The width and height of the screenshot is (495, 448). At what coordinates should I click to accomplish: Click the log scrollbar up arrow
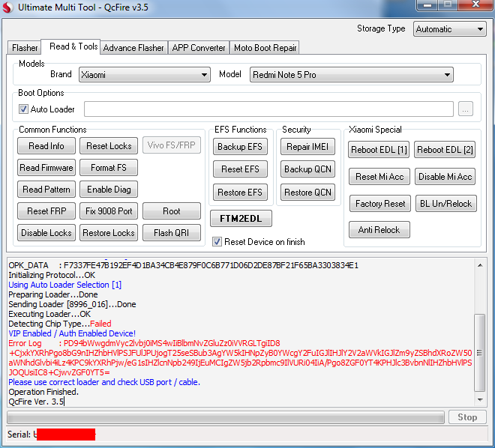[x=480, y=265]
